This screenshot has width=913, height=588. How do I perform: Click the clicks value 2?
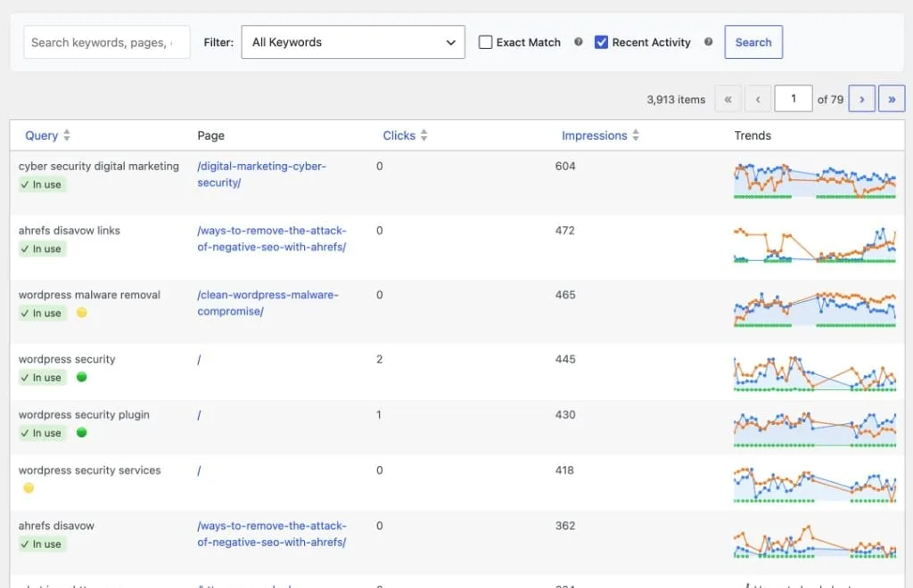pyautogui.click(x=380, y=359)
